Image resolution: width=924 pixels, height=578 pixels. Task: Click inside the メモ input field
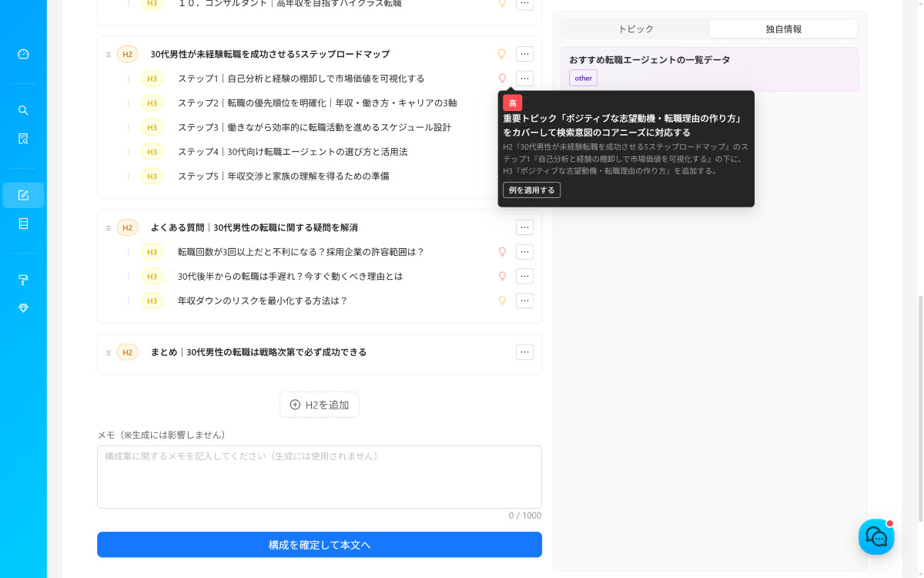320,476
